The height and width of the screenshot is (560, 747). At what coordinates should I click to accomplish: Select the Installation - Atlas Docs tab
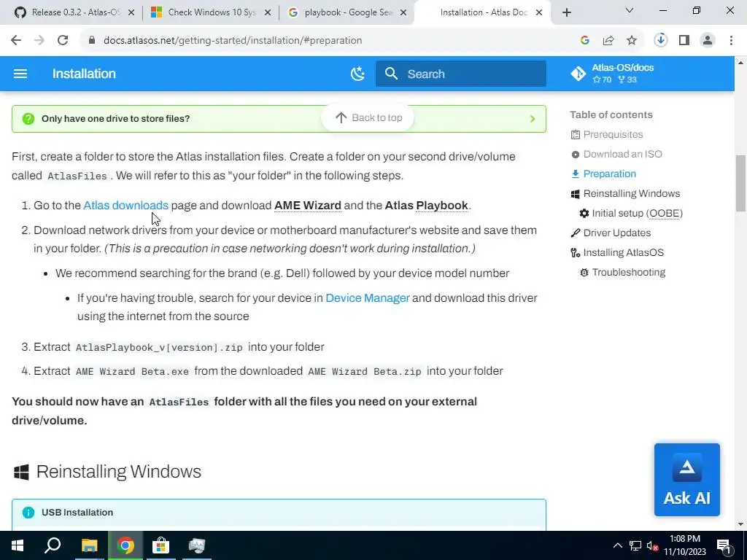481,12
